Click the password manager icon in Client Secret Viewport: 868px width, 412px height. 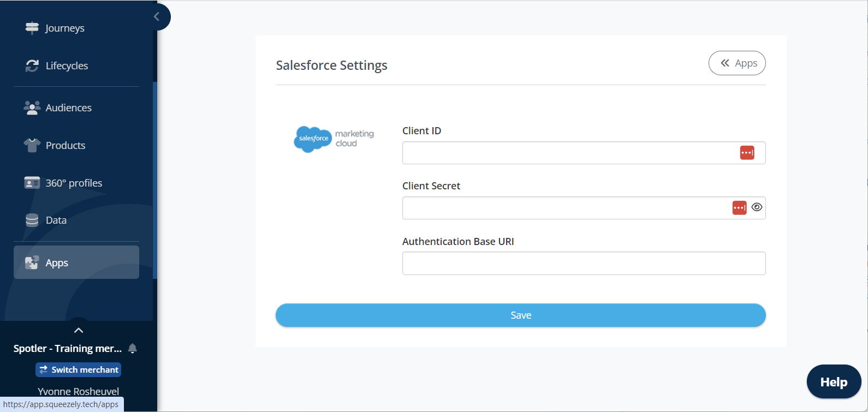pos(739,208)
